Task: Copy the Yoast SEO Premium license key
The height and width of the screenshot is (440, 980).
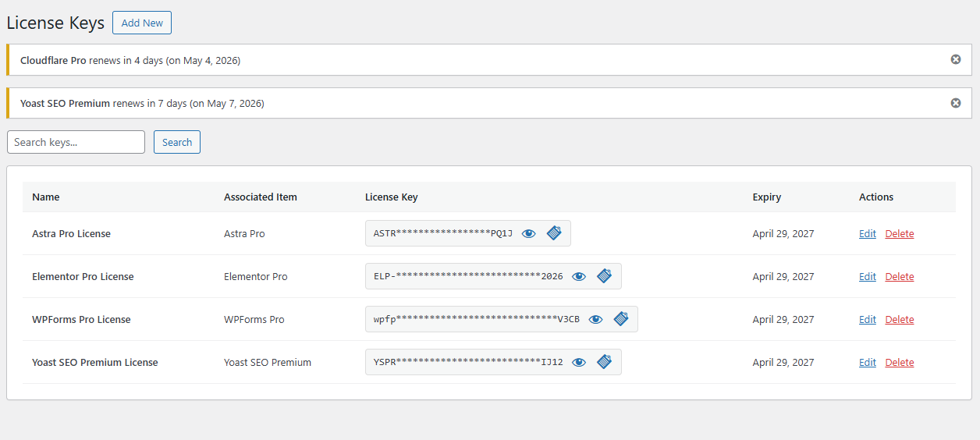Action: coord(604,361)
